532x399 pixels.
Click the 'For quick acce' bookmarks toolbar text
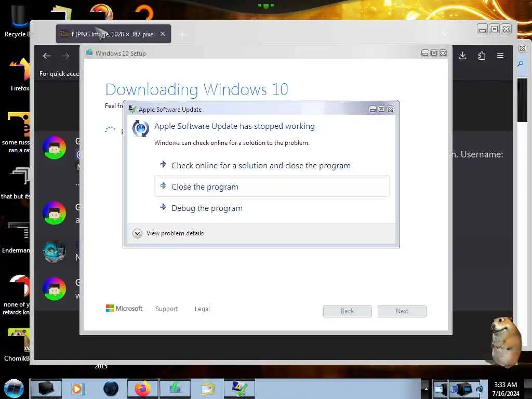click(59, 74)
